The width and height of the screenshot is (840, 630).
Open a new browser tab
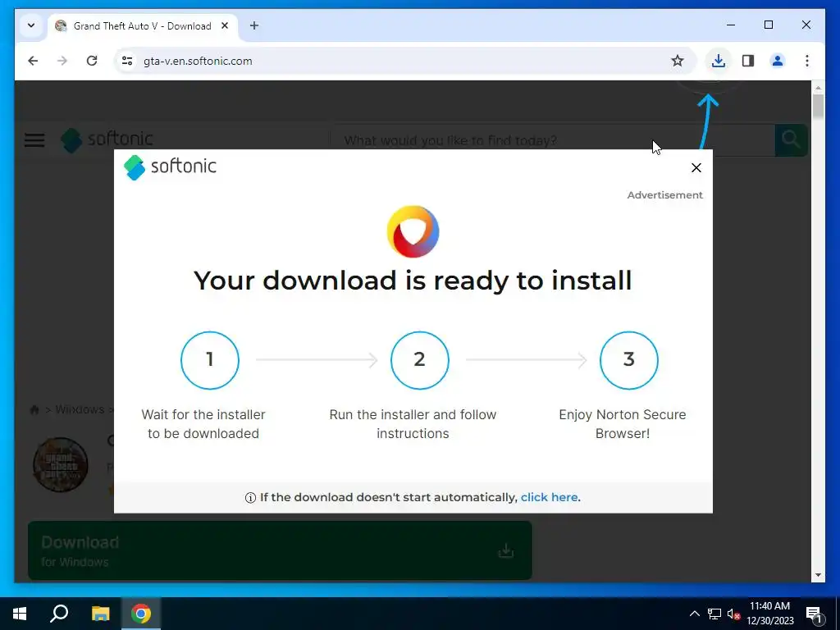point(254,25)
